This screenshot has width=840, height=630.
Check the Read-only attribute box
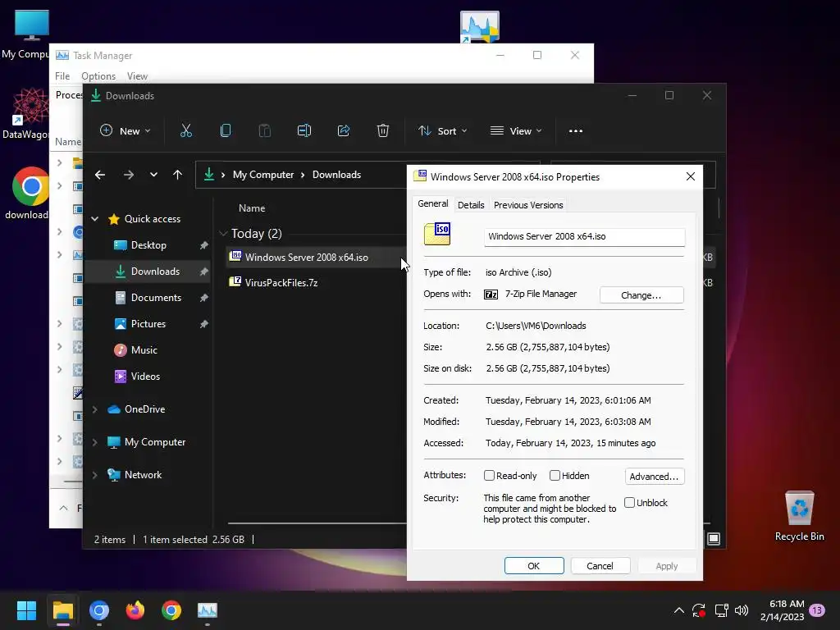pyautogui.click(x=489, y=476)
